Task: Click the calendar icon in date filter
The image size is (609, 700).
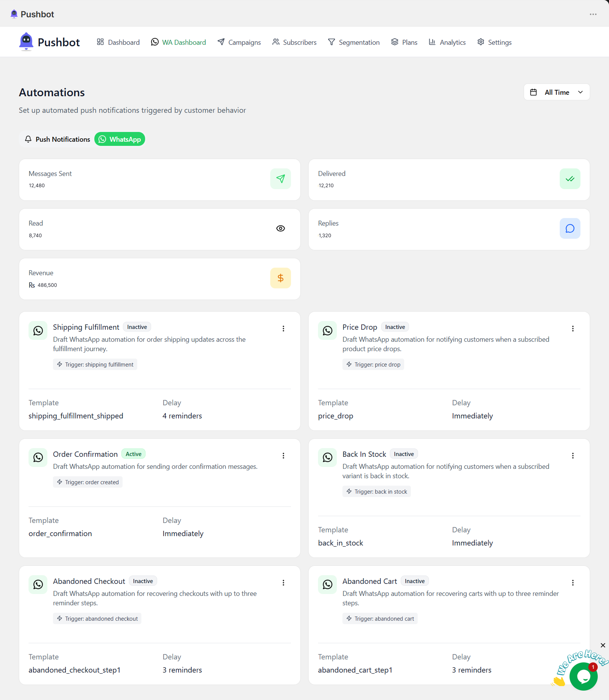Action: click(x=533, y=92)
